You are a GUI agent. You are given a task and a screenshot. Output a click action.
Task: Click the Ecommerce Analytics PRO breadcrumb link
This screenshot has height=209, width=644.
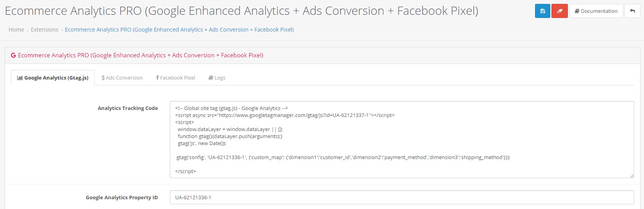point(179,30)
